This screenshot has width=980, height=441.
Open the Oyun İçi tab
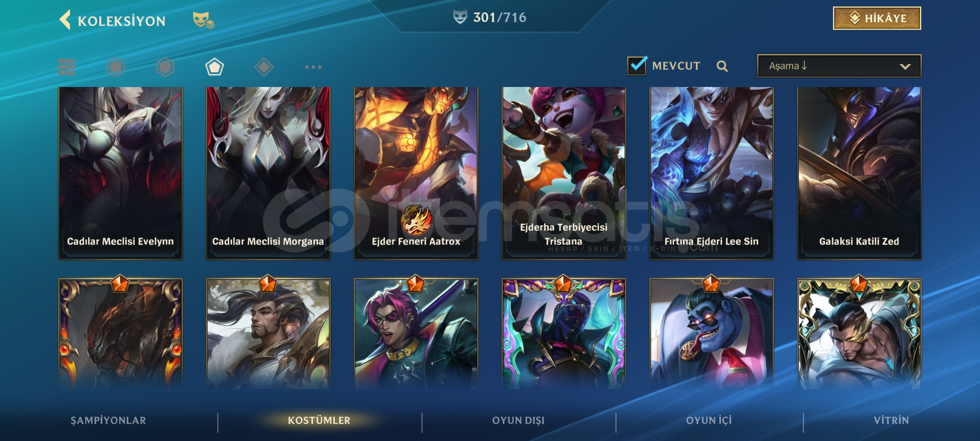709,421
